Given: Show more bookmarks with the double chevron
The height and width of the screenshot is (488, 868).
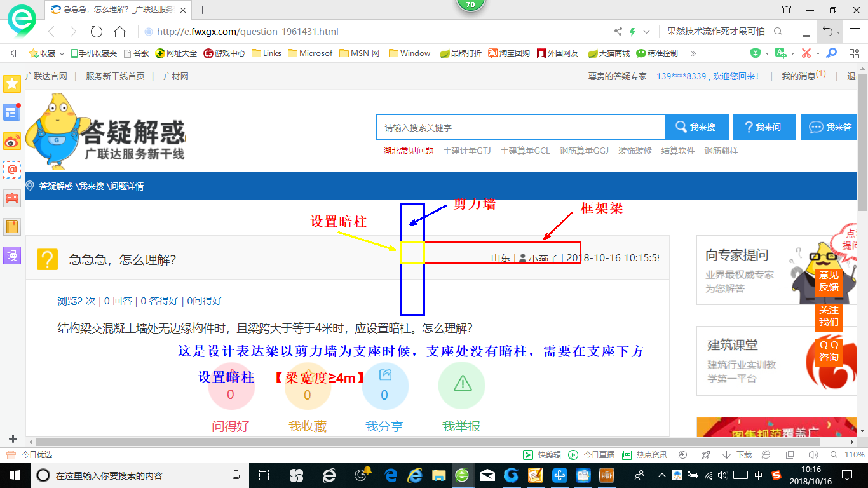Looking at the screenshot, I should 693,53.
